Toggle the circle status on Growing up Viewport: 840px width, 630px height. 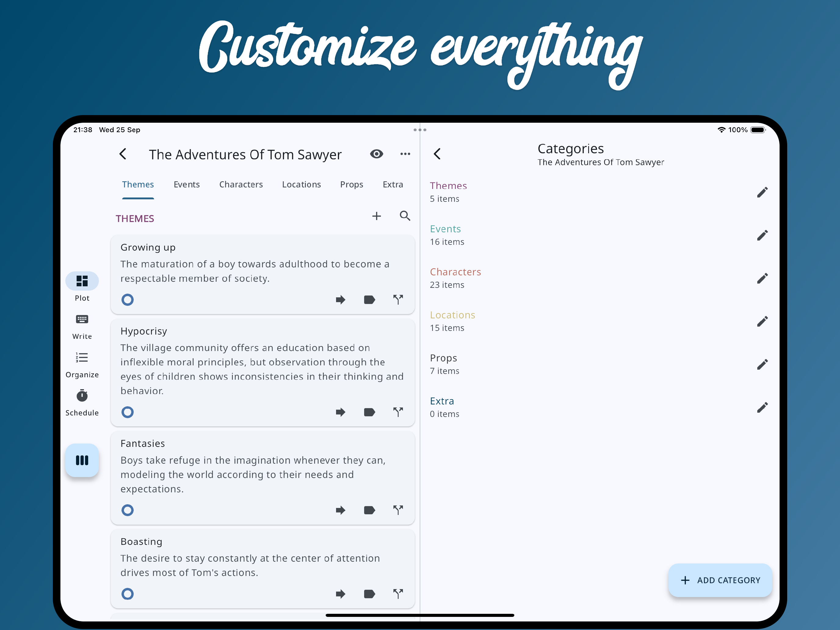[x=128, y=300]
